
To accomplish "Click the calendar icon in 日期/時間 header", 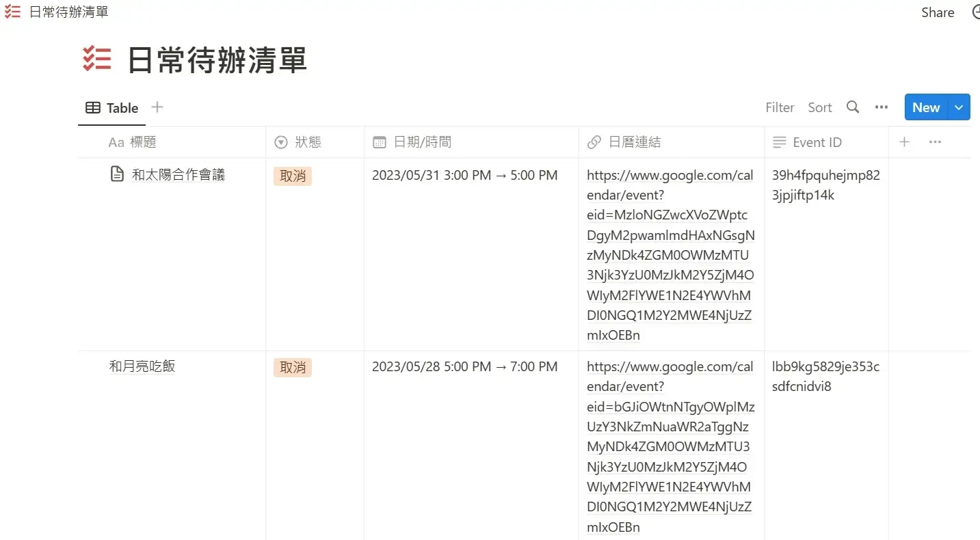I will pos(380,142).
